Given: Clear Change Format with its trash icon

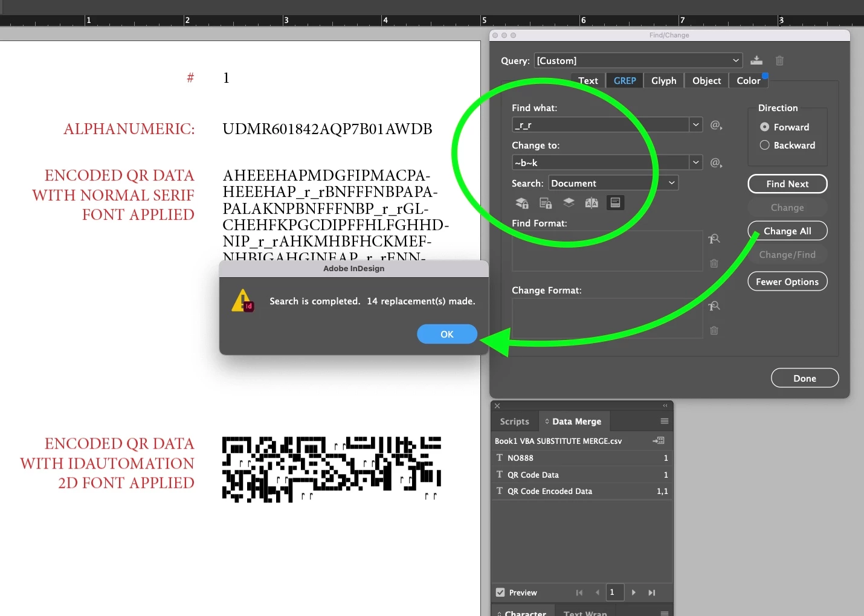Looking at the screenshot, I should click(714, 330).
